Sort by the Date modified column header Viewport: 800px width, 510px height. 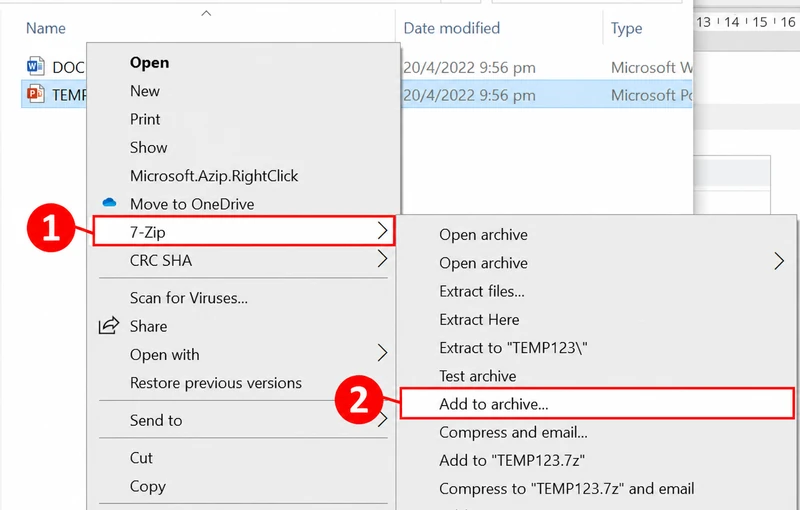pos(452,28)
